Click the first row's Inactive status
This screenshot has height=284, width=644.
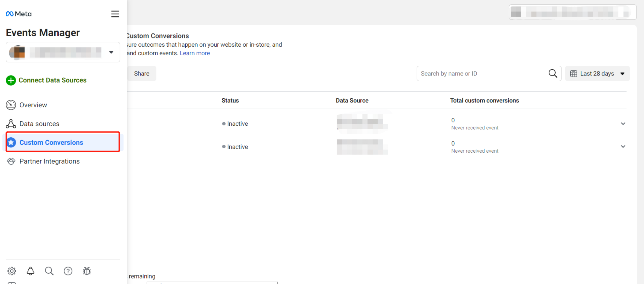[x=235, y=124]
